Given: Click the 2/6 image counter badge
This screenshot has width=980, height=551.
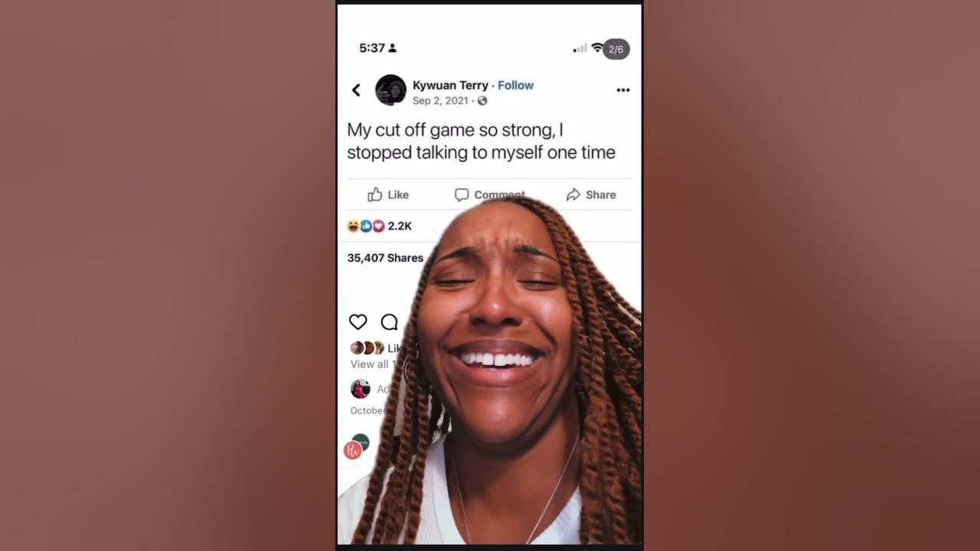Looking at the screenshot, I should click(616, 49).
